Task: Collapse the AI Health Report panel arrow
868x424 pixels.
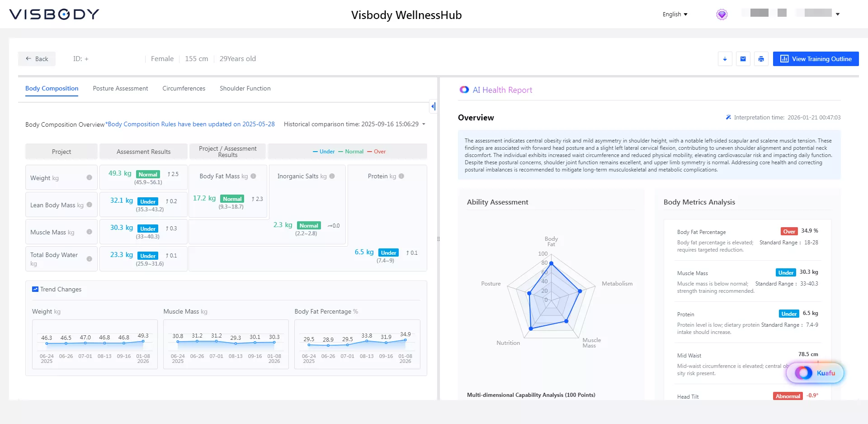Action: (x=433, y=106)
